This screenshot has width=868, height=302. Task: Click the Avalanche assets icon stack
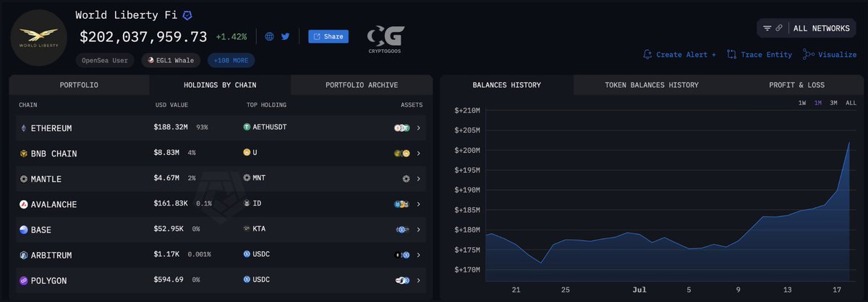coord(402,204)
